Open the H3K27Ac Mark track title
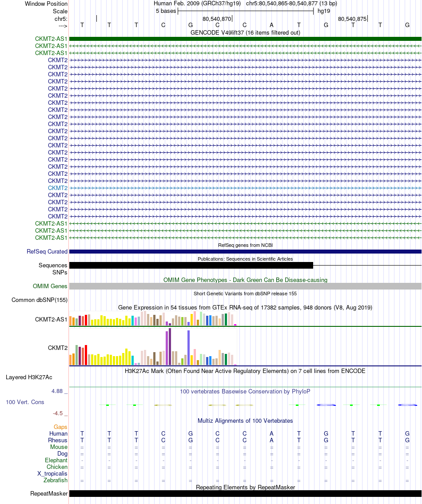Screen dimensions: 422x504 (x=245, y=371)
